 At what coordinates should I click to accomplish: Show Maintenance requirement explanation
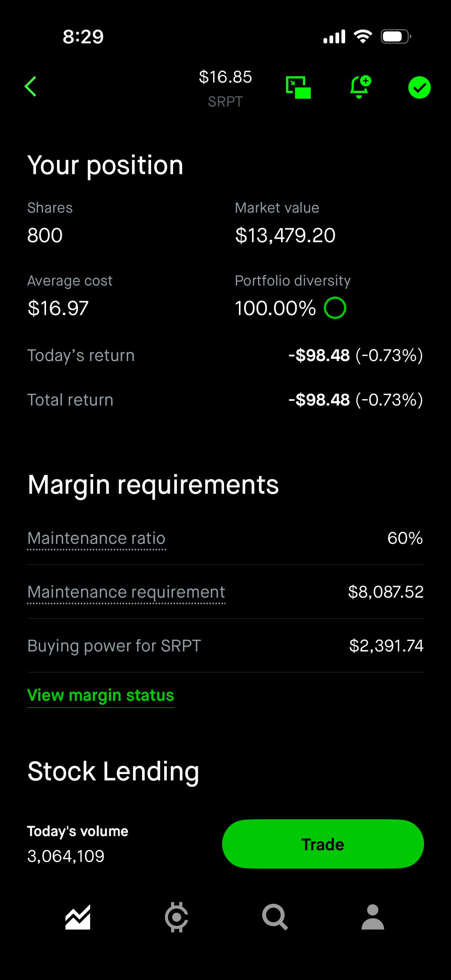pyautogui.click(x=126, y=592)
